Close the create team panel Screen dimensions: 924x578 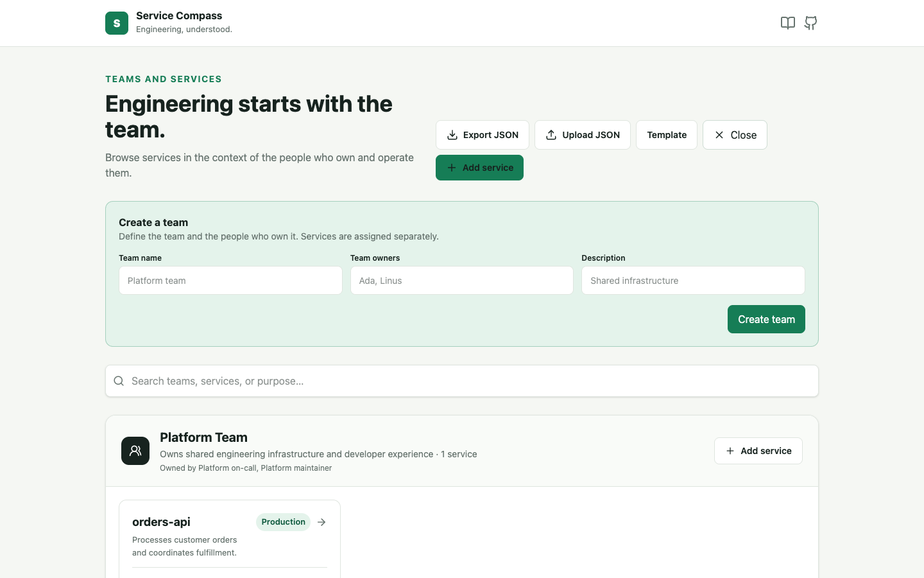coord(735,135)
